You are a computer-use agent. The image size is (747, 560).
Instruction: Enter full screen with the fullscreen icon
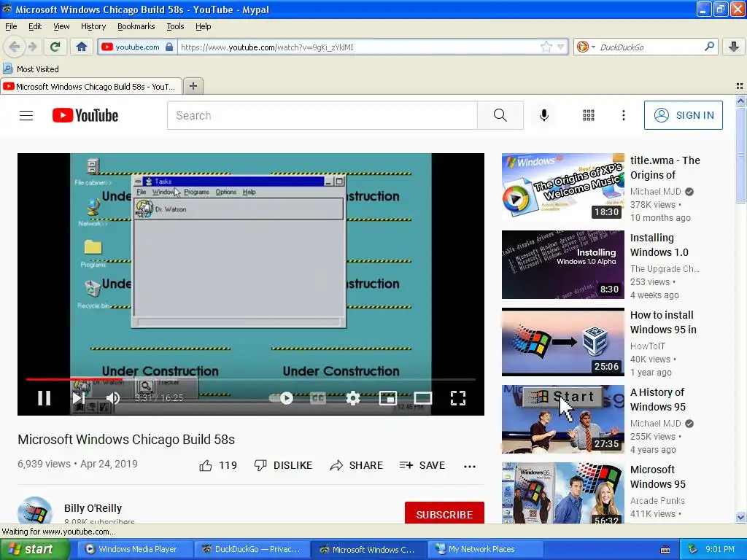pyautogui.click(x=458, y=397)
